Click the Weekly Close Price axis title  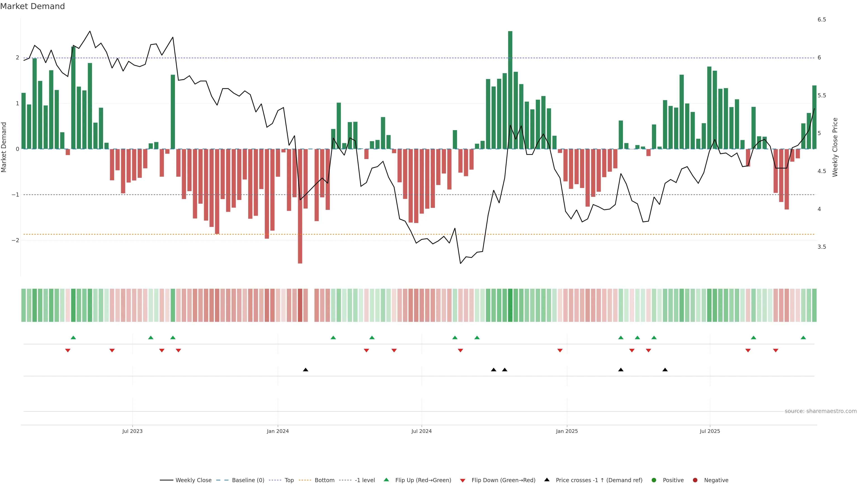pos(835,147)
